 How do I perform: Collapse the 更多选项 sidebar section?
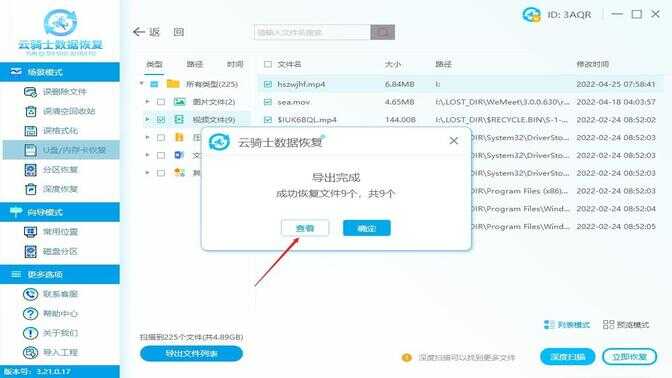[60, 274]
